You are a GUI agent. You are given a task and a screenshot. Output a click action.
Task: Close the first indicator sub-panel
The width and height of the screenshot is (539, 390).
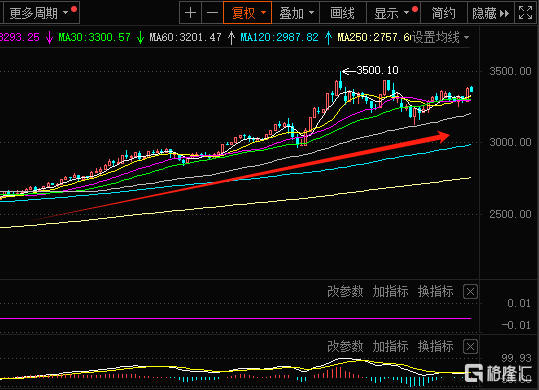pyautogui.click(x=470, y=292)
